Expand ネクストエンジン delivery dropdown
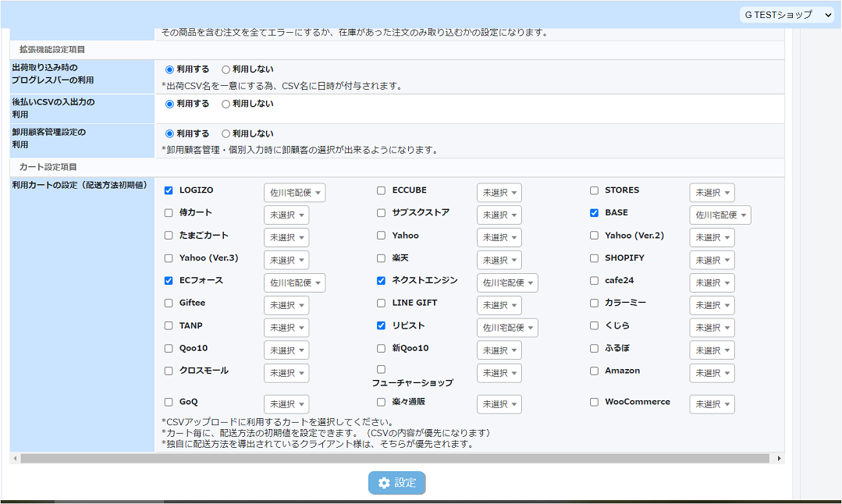The width and height of the screenshot is (842, 504). tap(507, 283)
